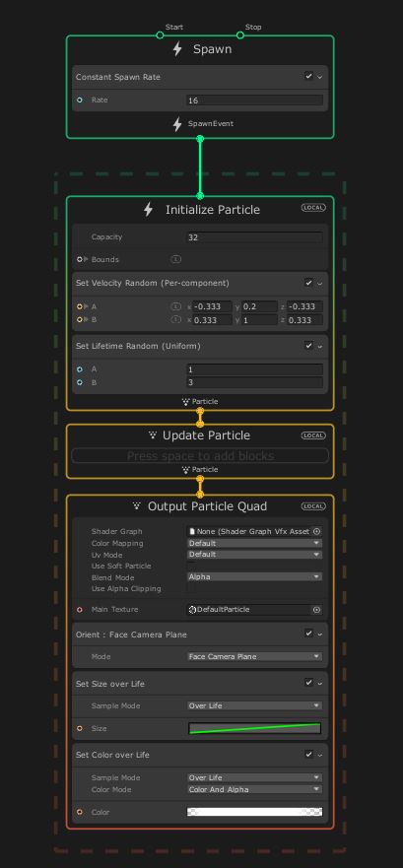Click the Initialize Particle lightning icon
The image size is (403, 868).
(x=148, y=210)
